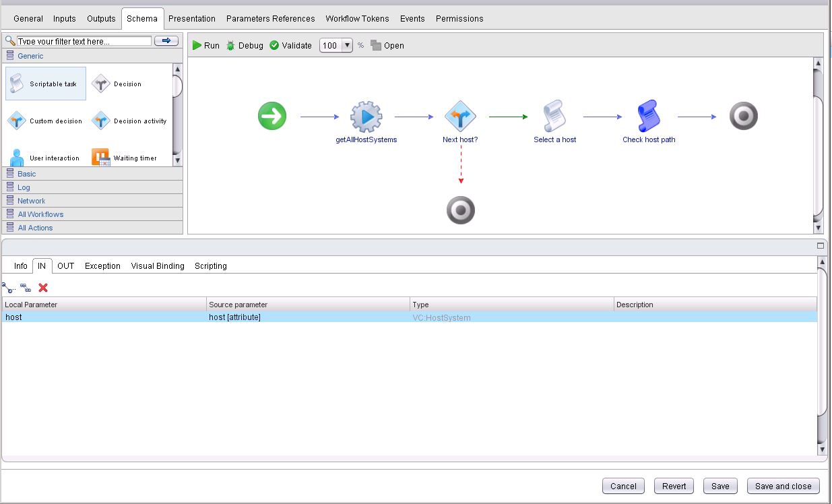Expand the Basic palette section
832x504 pixels.
[x=27, y=174]
